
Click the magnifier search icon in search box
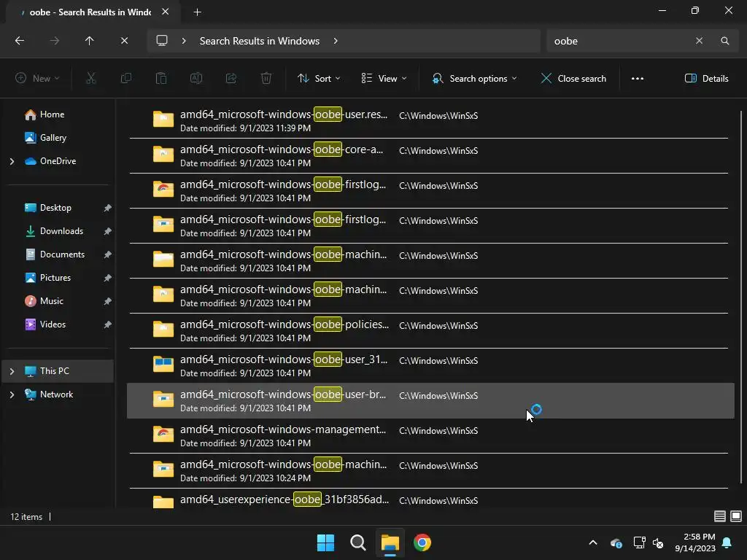(x=724, y=41)
